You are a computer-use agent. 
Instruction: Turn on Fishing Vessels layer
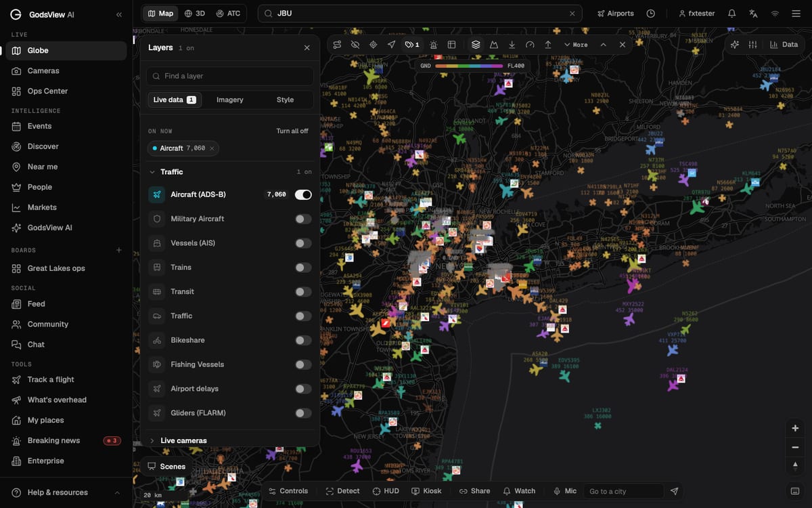(303, 364)
